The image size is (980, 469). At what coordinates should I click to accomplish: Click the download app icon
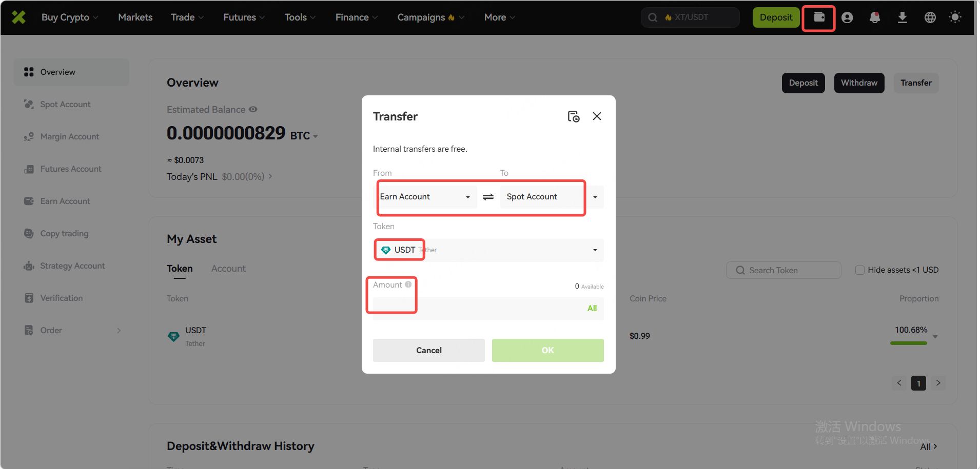[x=902, y=17]
